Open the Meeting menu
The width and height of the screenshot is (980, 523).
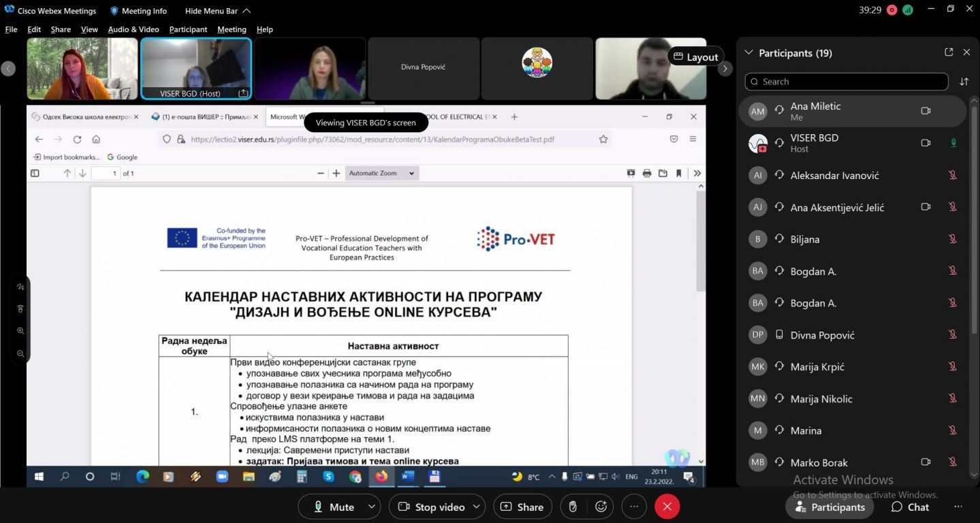(232, 29)
